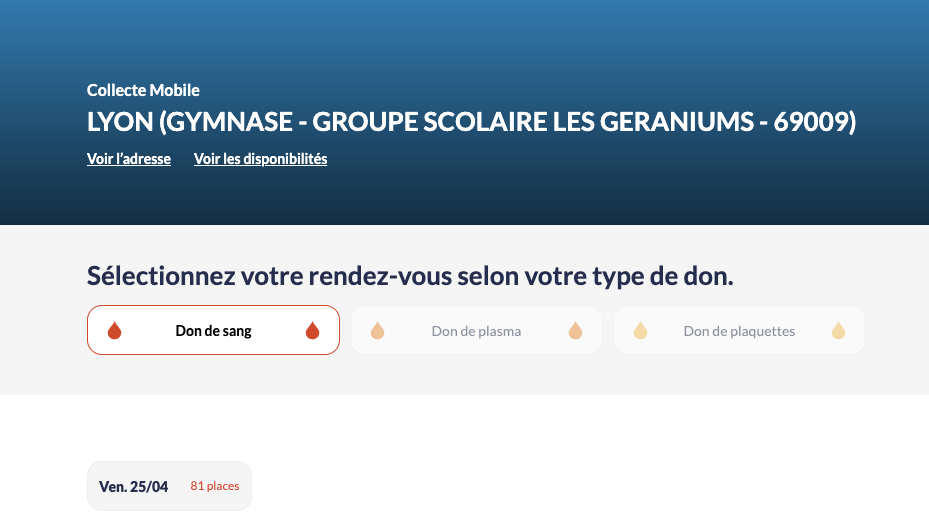Click the right orange drop icon in Don de plasma

point(575,331)
